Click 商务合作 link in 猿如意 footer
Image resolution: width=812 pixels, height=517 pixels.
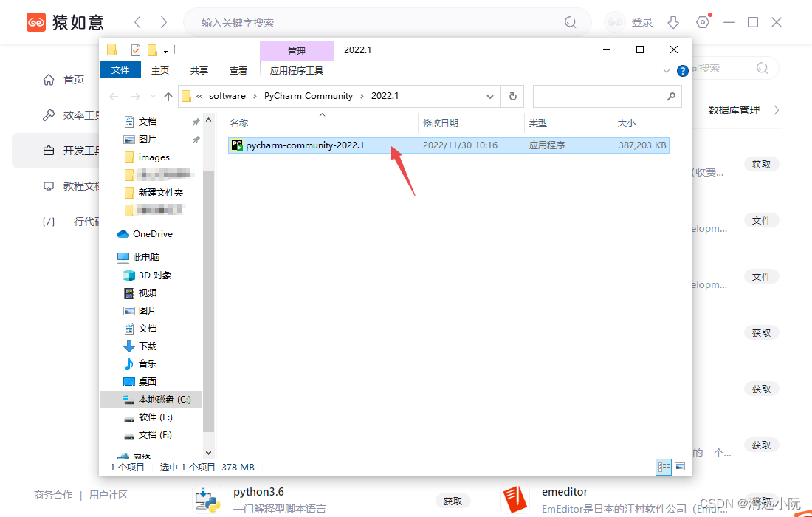click(x=53, y=496)
